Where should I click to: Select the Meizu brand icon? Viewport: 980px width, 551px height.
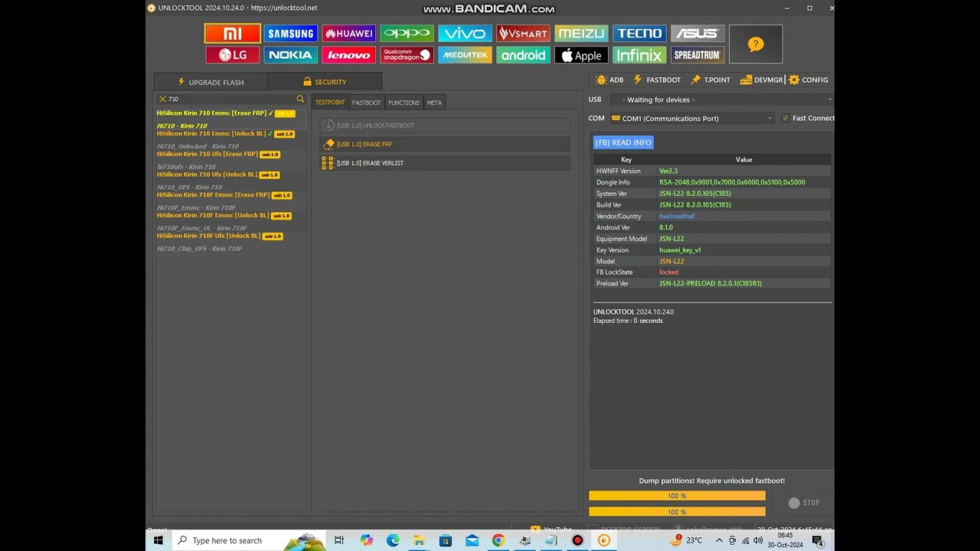(582, 34)
